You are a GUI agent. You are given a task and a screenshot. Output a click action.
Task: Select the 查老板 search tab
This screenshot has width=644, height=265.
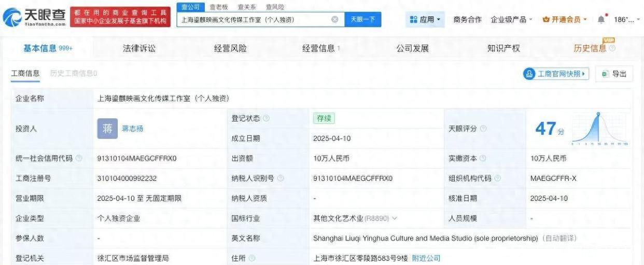point(218,7)
